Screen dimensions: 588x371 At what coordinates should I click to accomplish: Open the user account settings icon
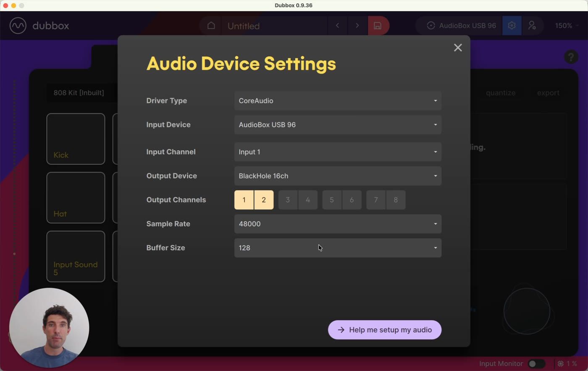pos(532,26)
